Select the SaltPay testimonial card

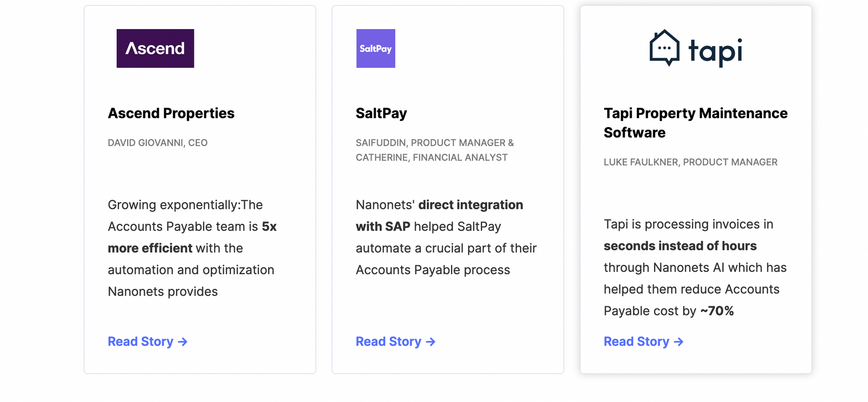pyautogui.click(x=447, y=189)
